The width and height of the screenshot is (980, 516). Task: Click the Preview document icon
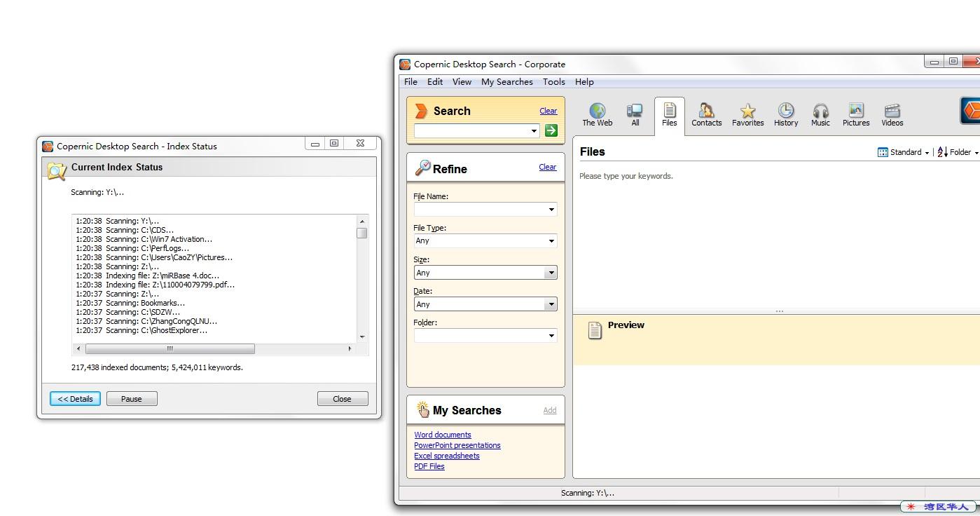pos(595,330)
